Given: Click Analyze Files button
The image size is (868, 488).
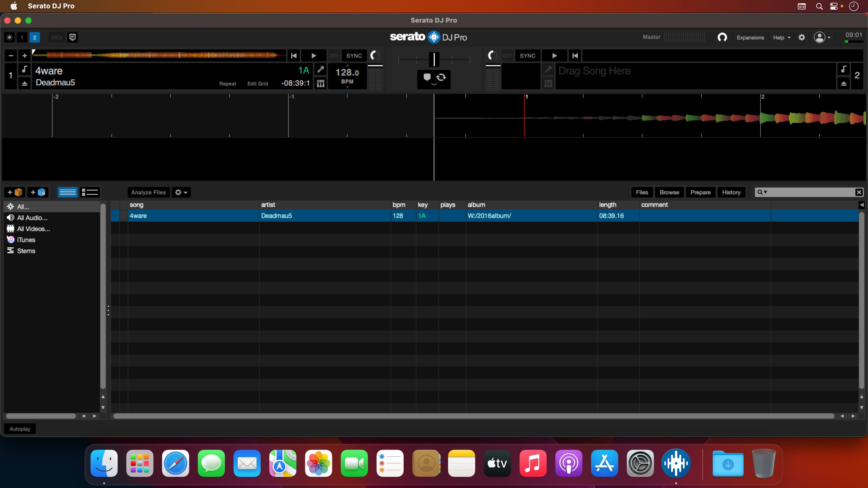Looking at the screenshot, I should coord(148,192).
